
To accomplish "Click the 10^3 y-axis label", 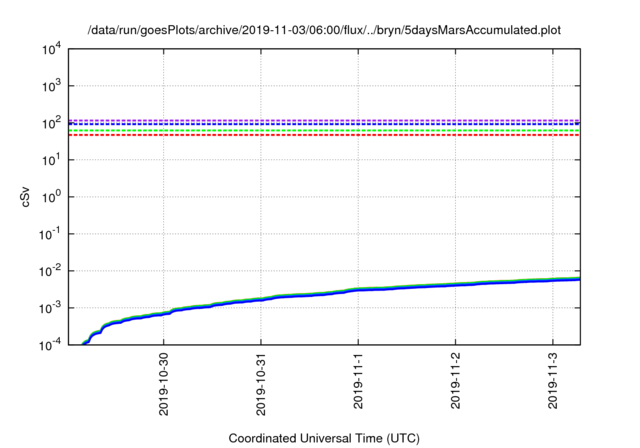I will pyautogui.click(x=52, y=86).
